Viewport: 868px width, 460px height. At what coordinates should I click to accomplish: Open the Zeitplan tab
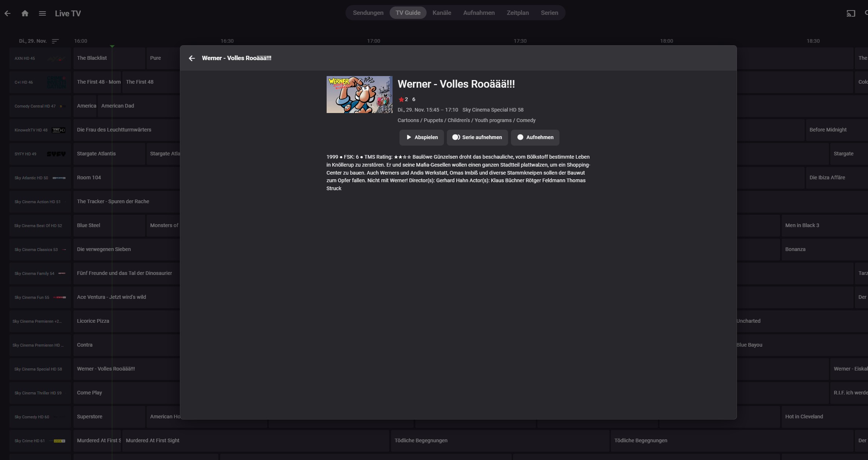[517, 13]
